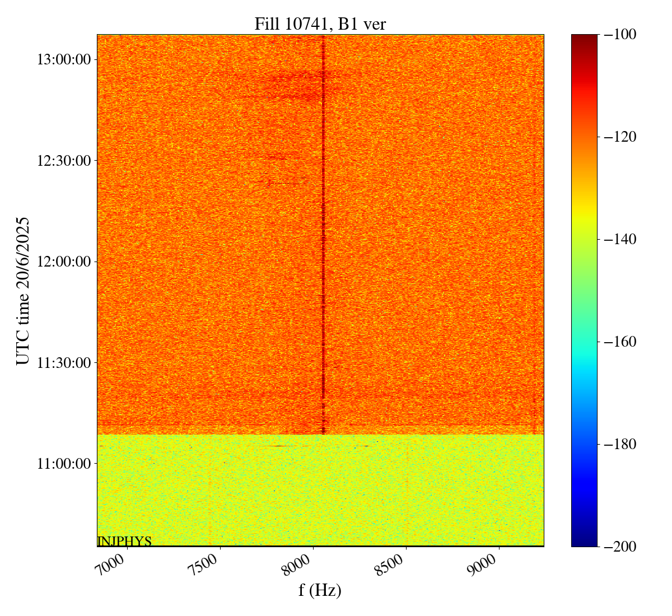The width and height of the screenshot is (672, 616).
Task: Click the 12:00:00 time tick label
Action: [x=63, y=262]
